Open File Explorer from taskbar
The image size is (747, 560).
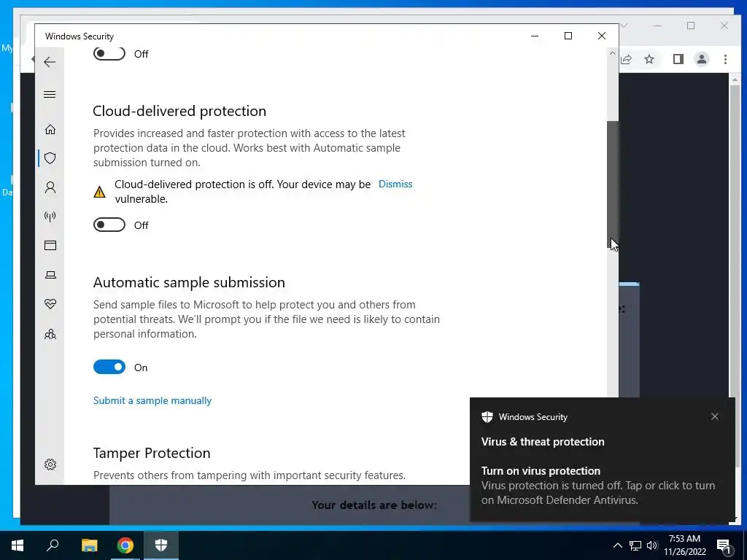click(x=89, y=545)
